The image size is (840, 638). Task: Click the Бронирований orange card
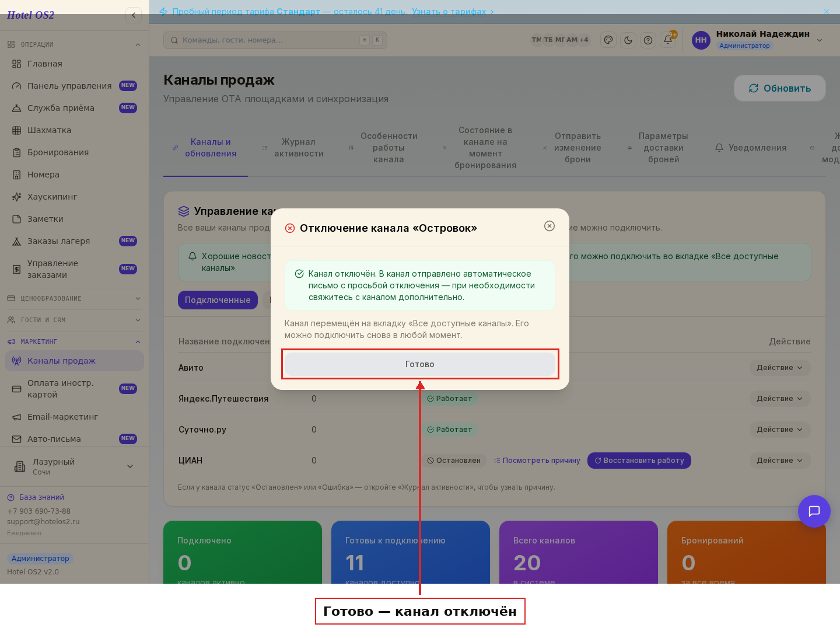click(747, 552)
